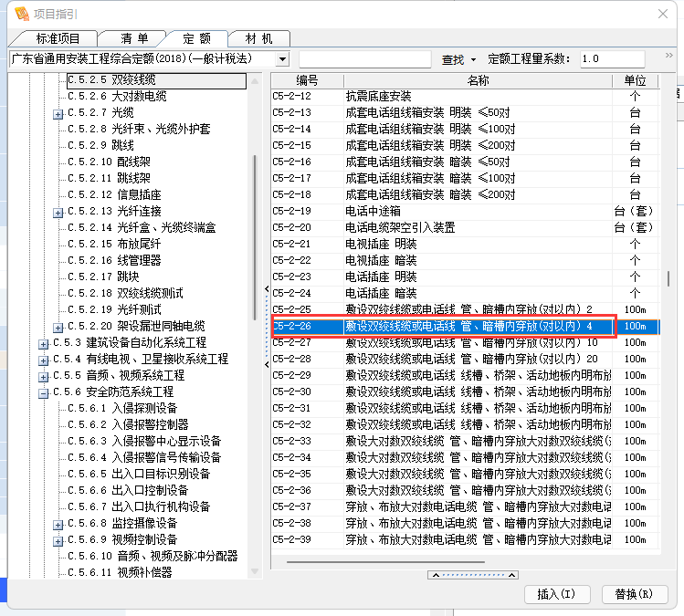Select tree item C.5.2.9 跳线
Viewport: 684px width, 616px height.
click(100, 145)
